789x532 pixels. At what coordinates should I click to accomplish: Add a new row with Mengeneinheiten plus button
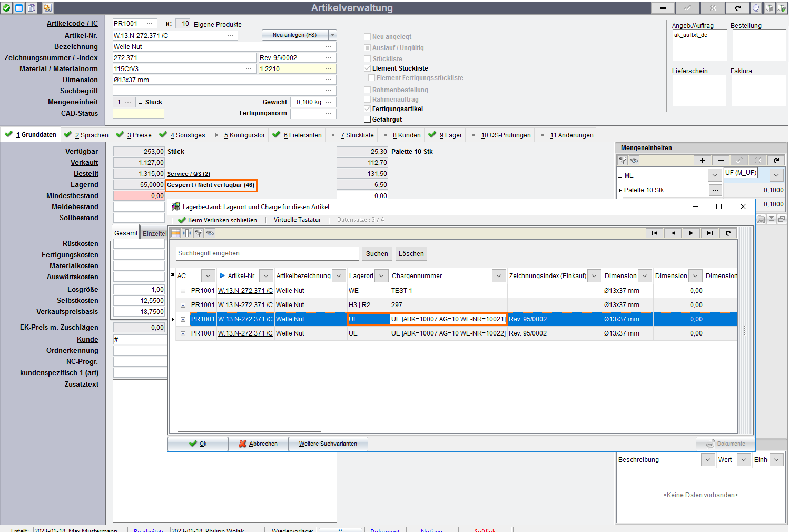click(x=702, y=160)
